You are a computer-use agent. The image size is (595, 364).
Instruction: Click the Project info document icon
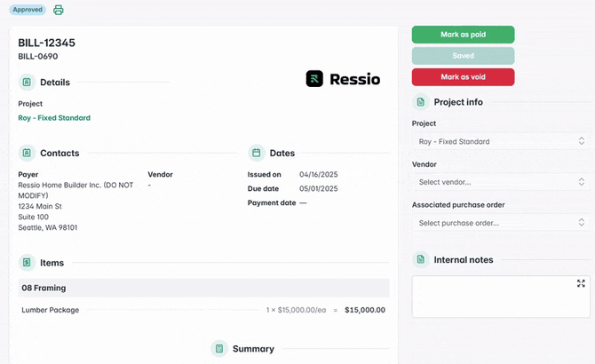click(421, 102)
